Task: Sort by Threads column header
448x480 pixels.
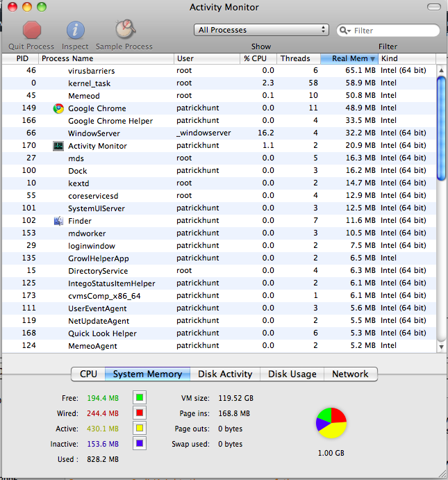Action: 299,58
